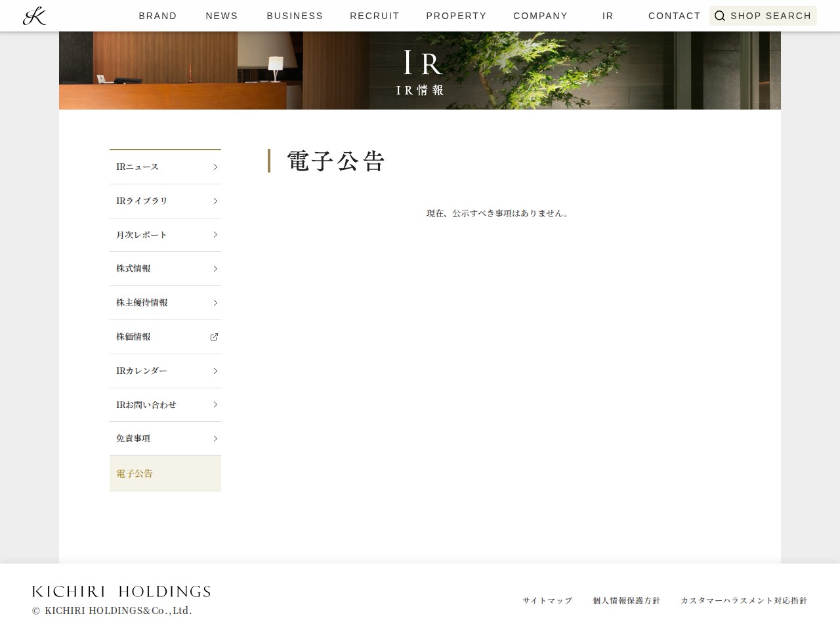The width and height of the screenshot is (840, 637).
Task: Open 月次レポート in the sidebar
Action: [165, 235]
